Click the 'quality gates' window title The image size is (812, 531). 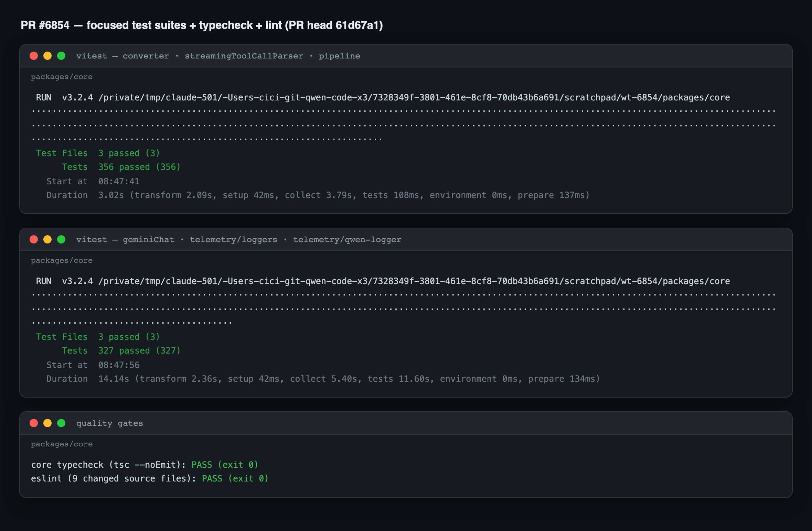tap(109, 423)
